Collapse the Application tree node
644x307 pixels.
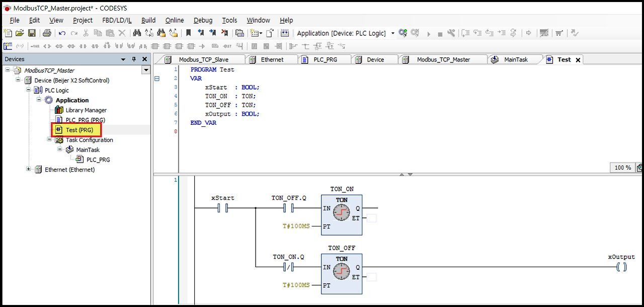click(x=39, y=100)
